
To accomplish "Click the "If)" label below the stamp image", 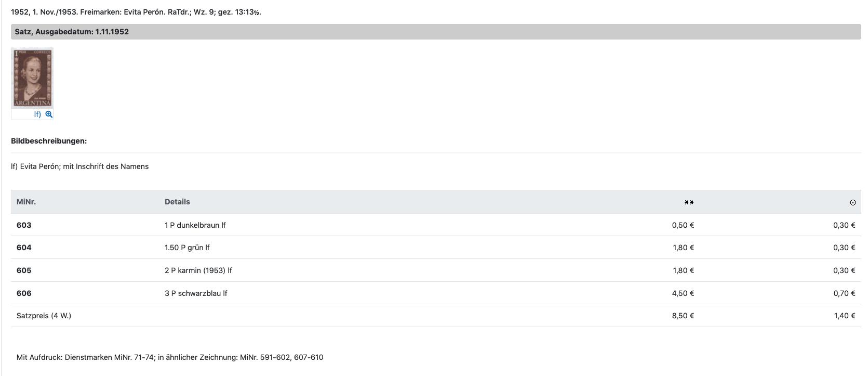I will pyautogui.click(x=37, y=114).
